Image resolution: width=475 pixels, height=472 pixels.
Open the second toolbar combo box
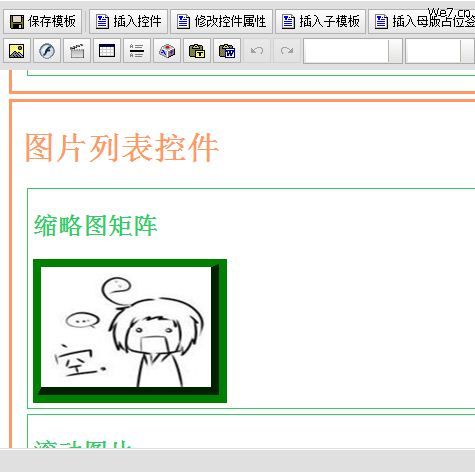pos(440,51)
